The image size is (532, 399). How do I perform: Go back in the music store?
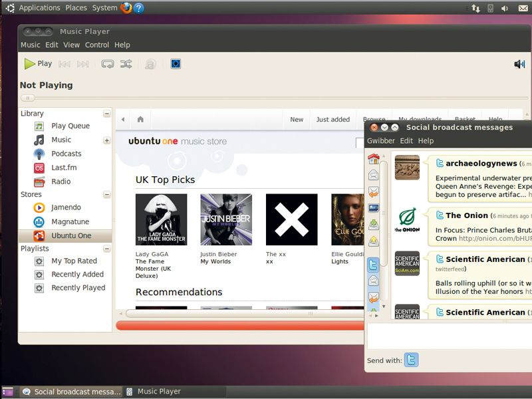click(123, 120)
